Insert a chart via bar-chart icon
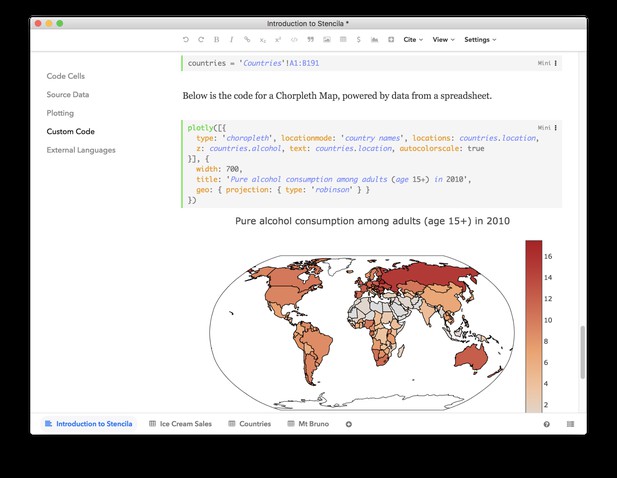Viewport: 617px width, 478px height. tap(375, 40)
